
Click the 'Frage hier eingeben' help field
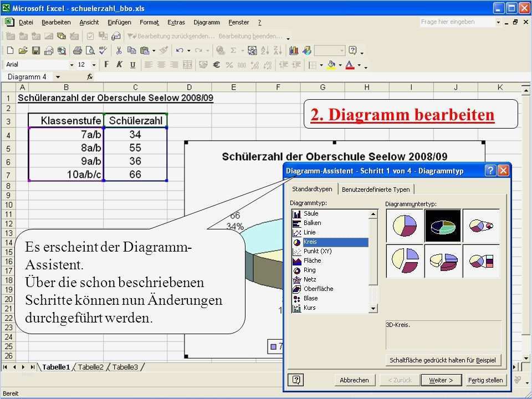(457, 22)
